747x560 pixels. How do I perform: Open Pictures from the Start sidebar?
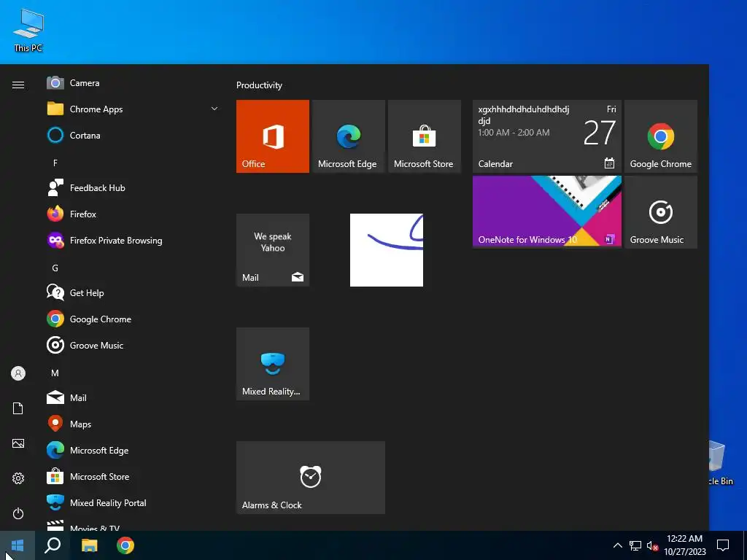(x=18, y=443)
